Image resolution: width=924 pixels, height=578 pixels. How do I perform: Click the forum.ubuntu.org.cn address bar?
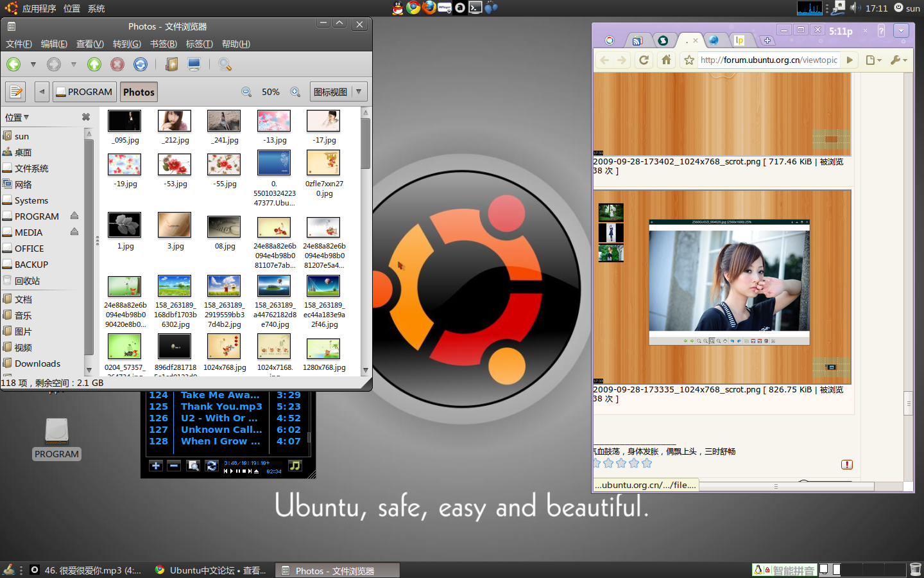pyautogui.click(x=769, y=60)
